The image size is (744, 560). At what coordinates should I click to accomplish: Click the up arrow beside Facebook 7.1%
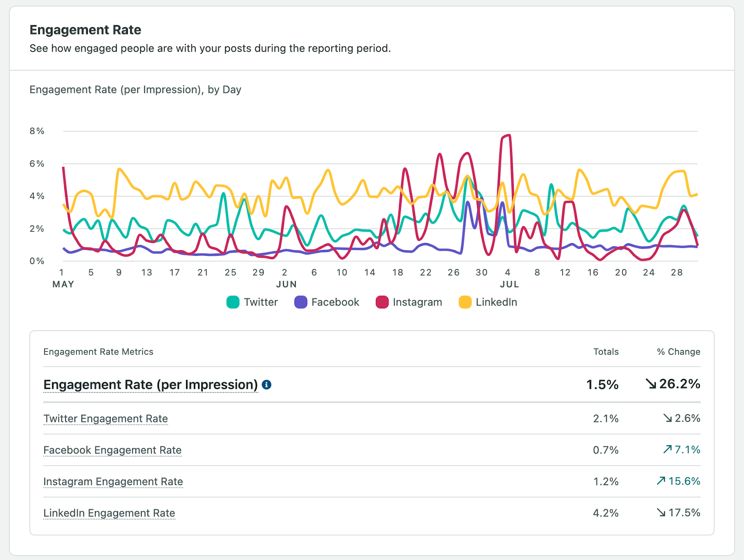coord(667,449)
